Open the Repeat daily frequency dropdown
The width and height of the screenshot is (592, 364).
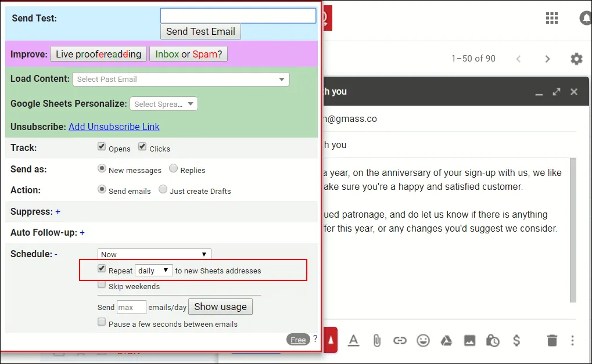(153, 271)
